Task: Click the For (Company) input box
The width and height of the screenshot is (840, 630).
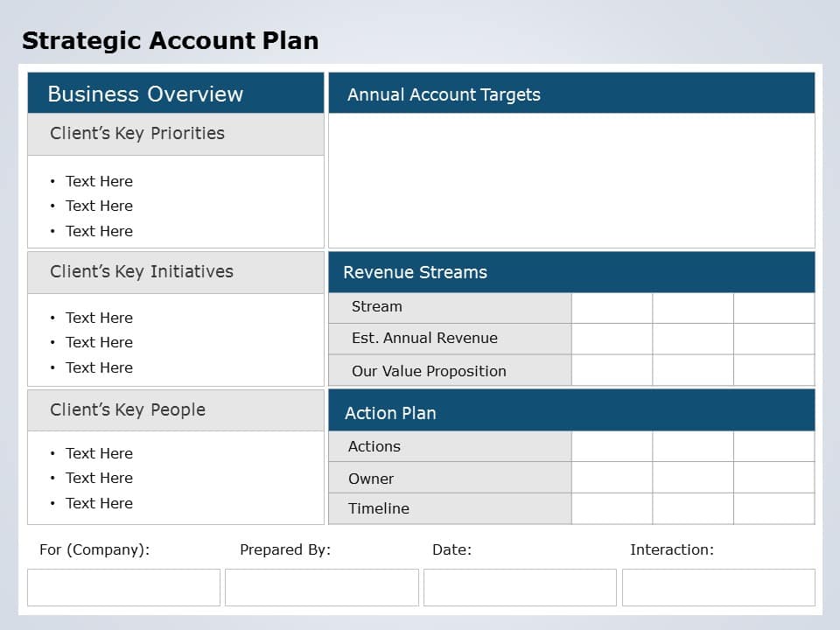Action: point(123,587)
